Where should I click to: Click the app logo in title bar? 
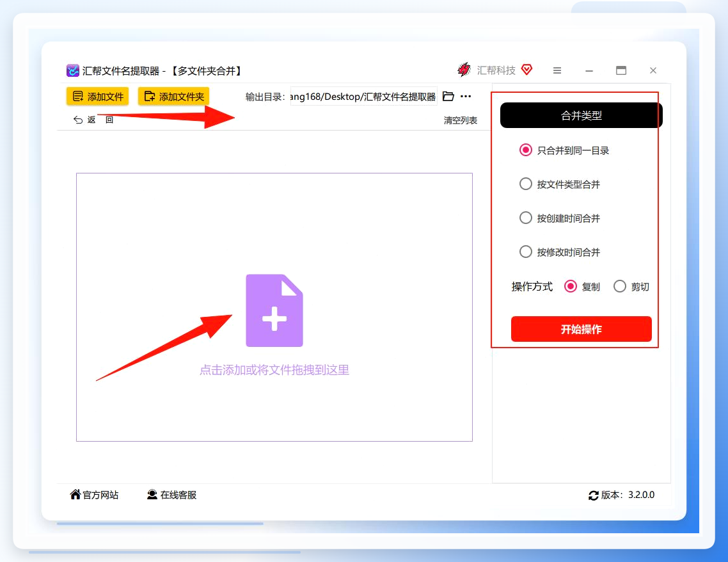(73, 70)
